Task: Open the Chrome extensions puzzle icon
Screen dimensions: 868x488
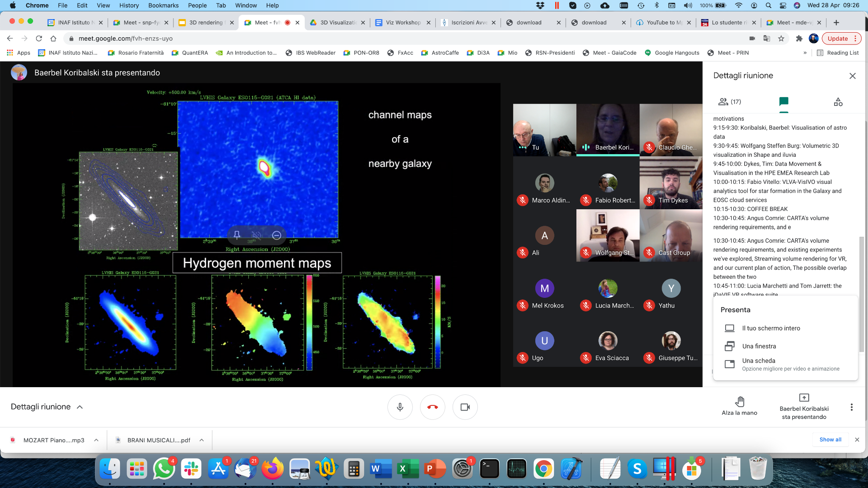Action: [799, 39]
